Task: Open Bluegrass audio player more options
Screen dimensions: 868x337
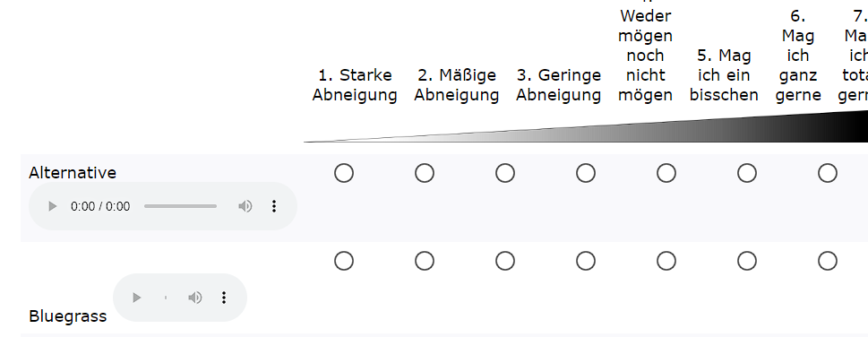Action: 224,298
